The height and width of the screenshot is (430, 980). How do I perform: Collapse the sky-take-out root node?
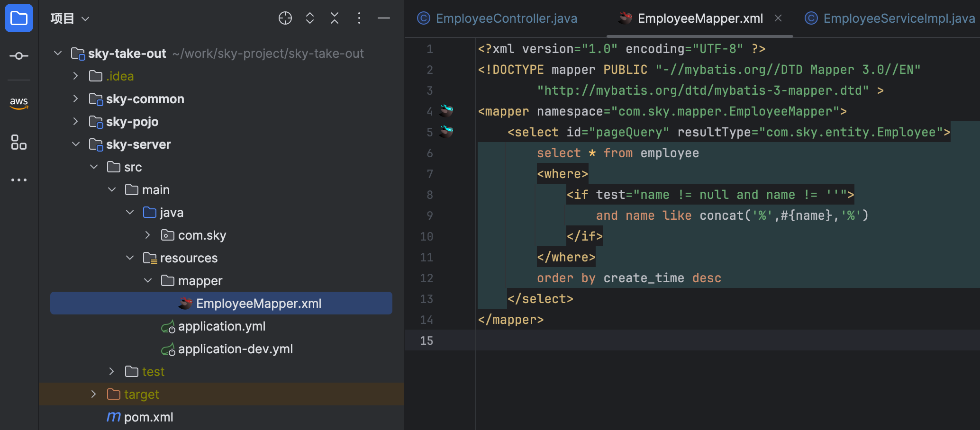[58, 53]
